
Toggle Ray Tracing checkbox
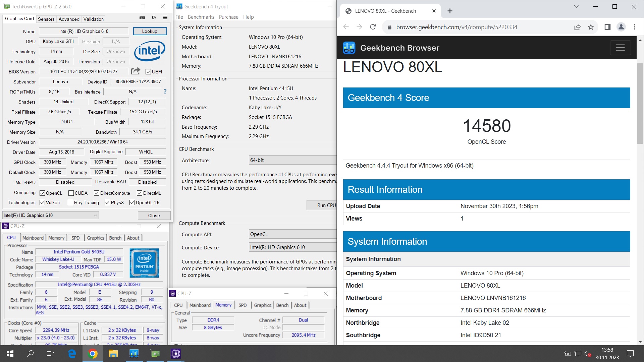[x=70, y=202]
